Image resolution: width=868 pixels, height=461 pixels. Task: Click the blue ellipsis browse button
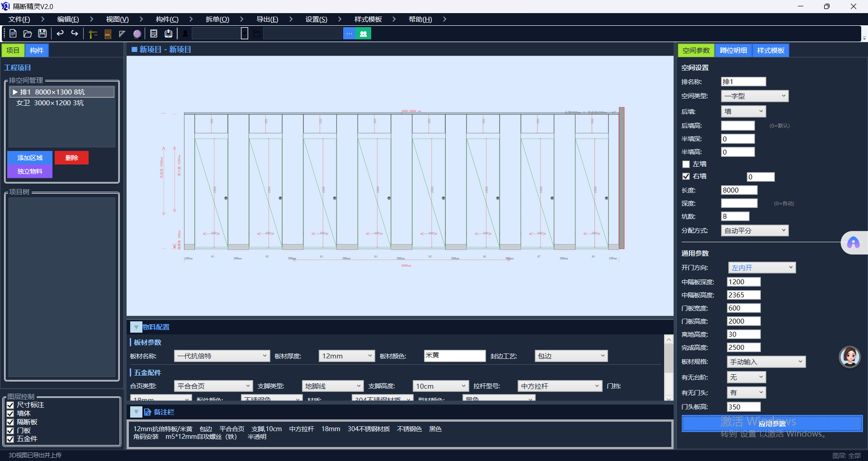[349, 33]
